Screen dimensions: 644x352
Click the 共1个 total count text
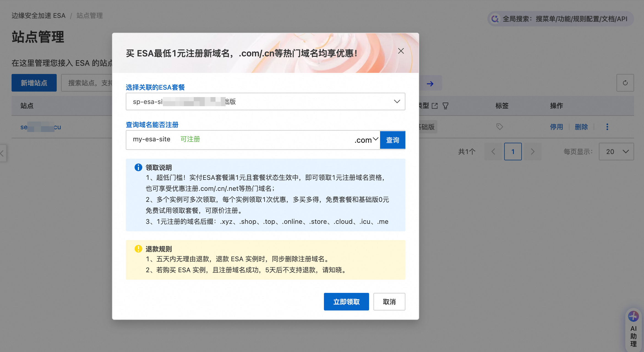[x=467, y=152]
